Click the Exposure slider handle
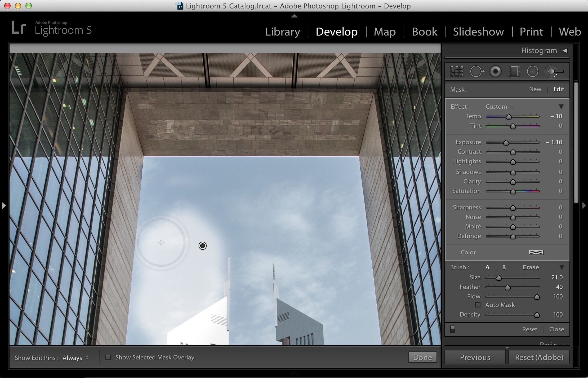 [x=506, y=143]
